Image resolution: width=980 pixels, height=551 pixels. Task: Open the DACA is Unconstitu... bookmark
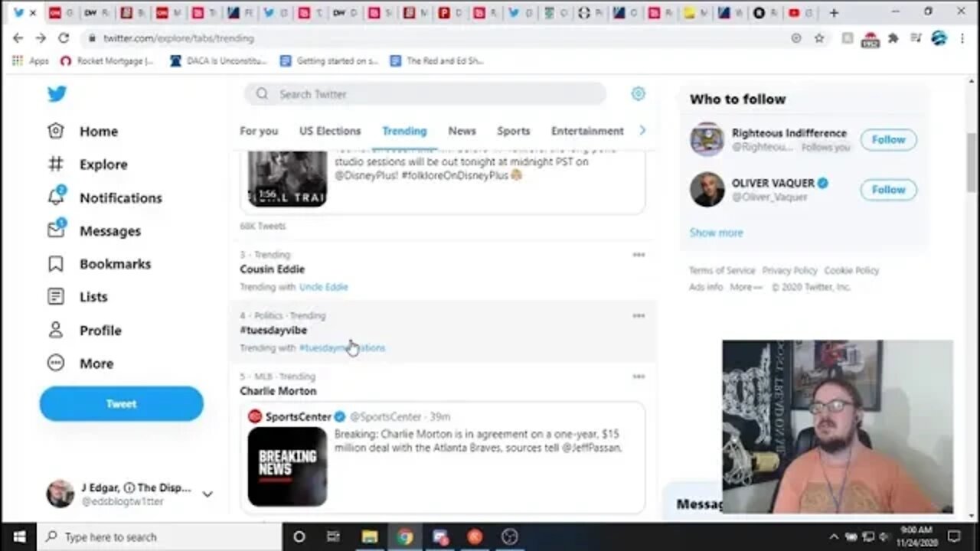click(x=218, y=60)
